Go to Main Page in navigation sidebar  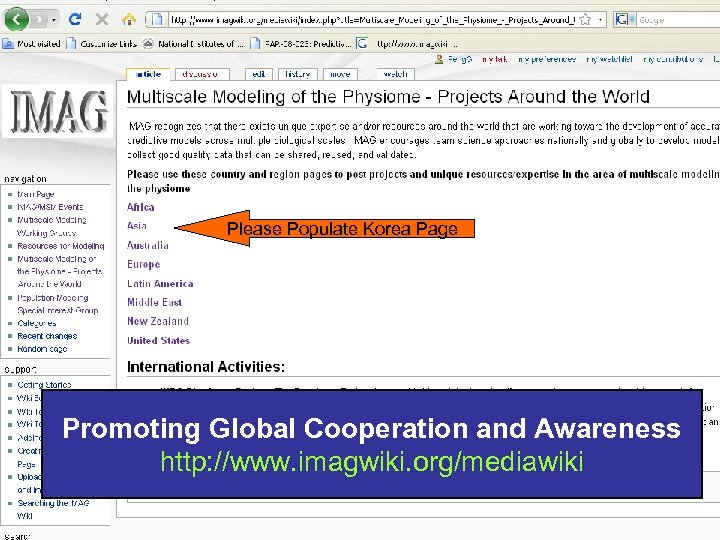[36, 194]
